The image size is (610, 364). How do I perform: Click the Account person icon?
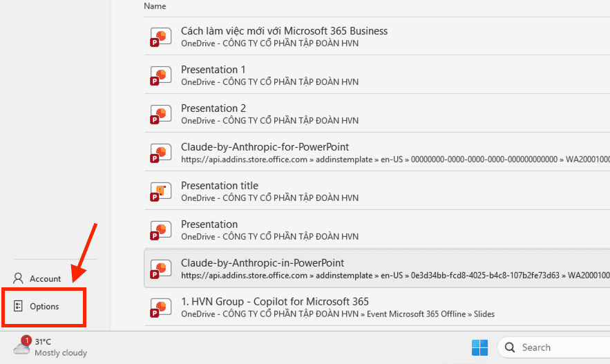pos(18,278)
